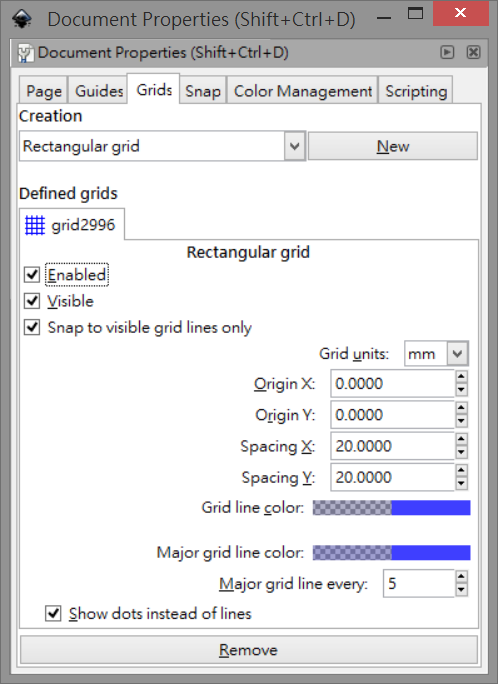This screenshot has width=498, height=684.
Task: Switch to the Snap tab
Action: point(203,91)
